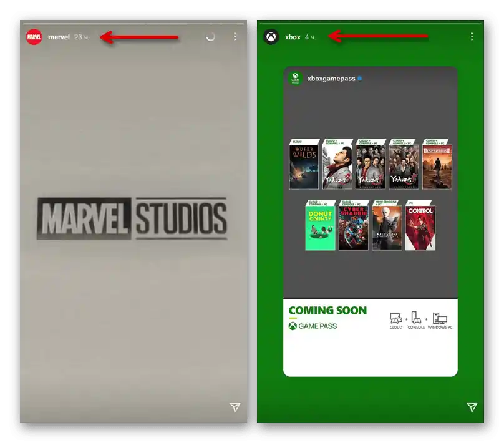Tap the marvel username
The width and height of the screenshot is (504, 443).
pos(59,37)
